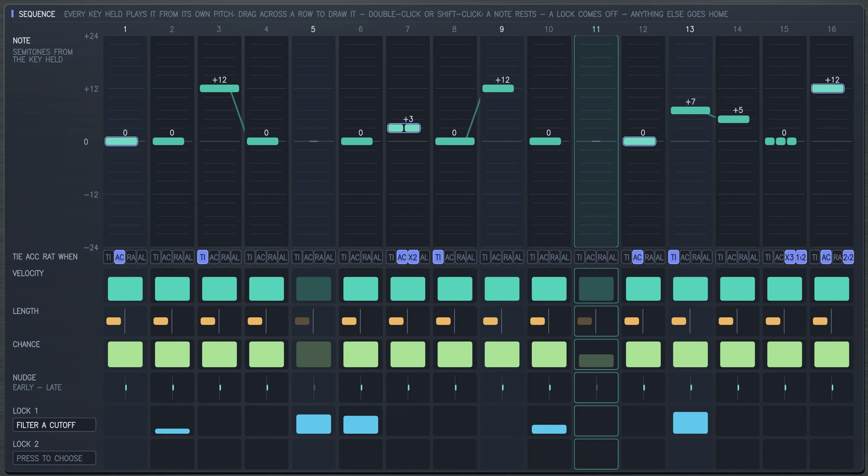Toggle the TI tie flag on step 1
This screenshot has height=476, width=868.
click(x=108, y=257)
